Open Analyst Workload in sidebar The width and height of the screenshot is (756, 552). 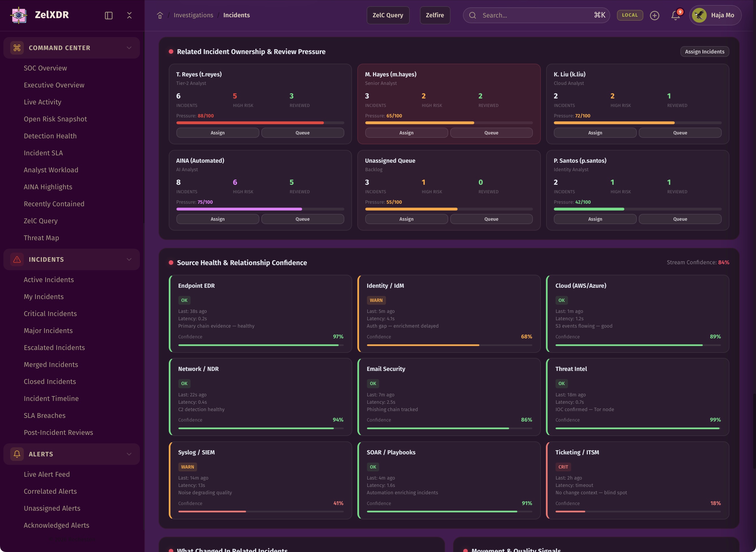pos(51,170)
